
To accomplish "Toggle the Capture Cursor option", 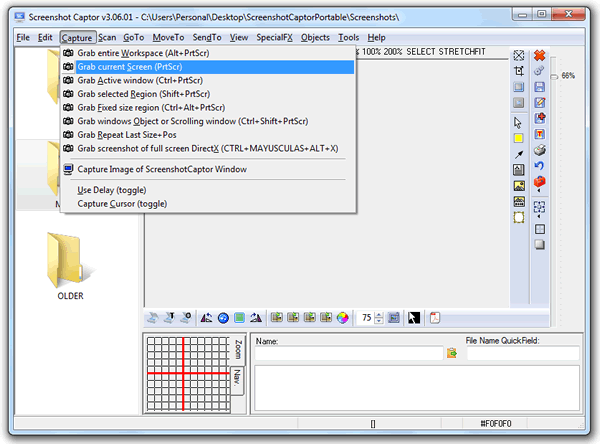I will coord(122,204).
